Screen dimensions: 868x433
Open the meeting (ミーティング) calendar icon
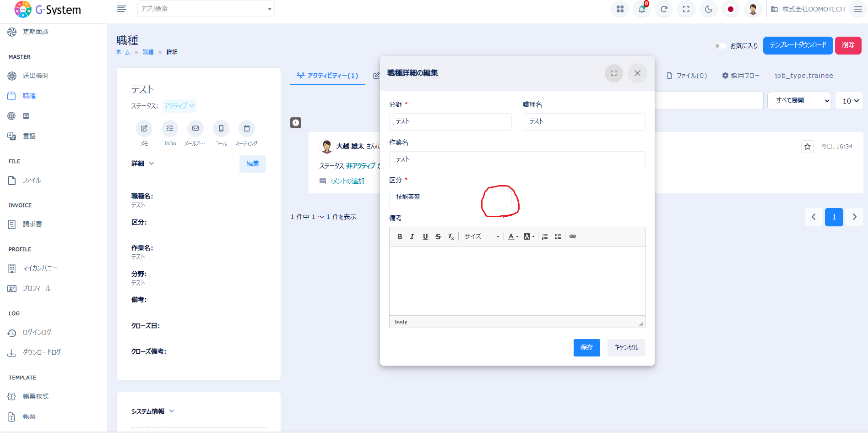247,129
